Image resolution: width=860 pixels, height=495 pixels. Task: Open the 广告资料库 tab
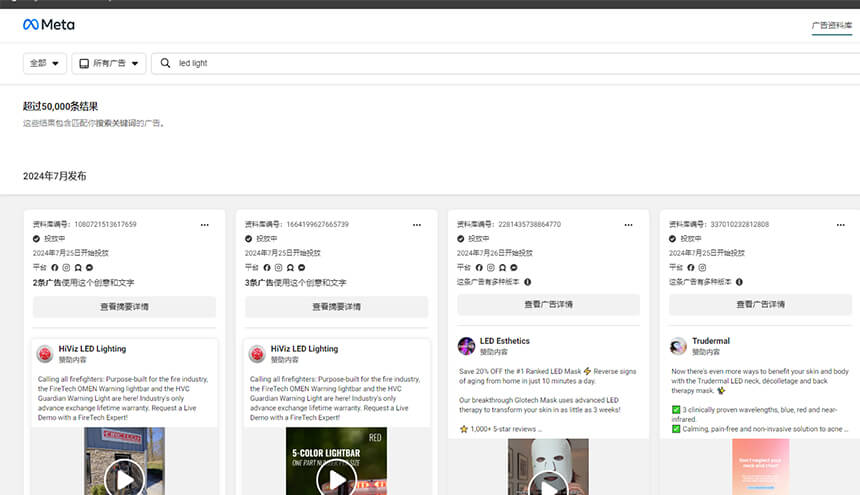click(x=831, y=25)
